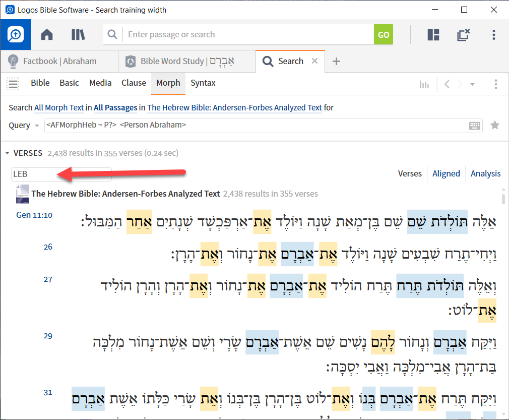Switch to Verses results view
509x420 pixels.
click(410, 174)
